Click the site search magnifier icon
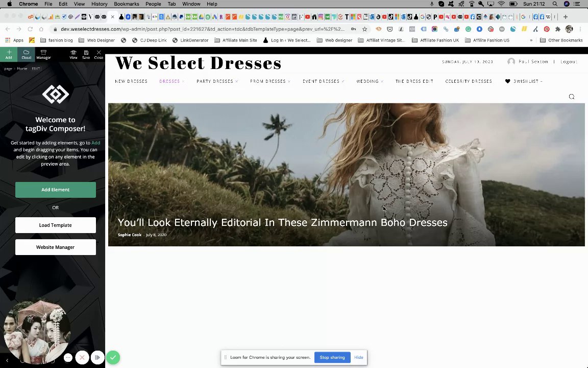Image resolution: width=588 pixels, height=368 pixels. point(572,97)
